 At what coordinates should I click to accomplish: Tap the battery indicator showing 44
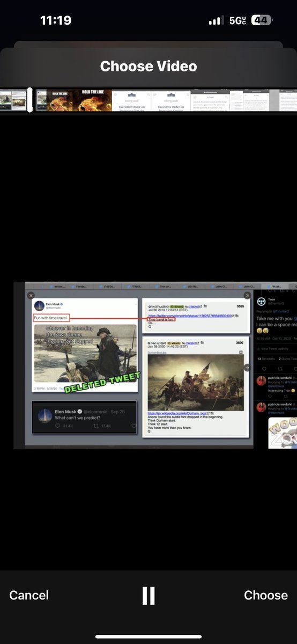tap(262, 20)
